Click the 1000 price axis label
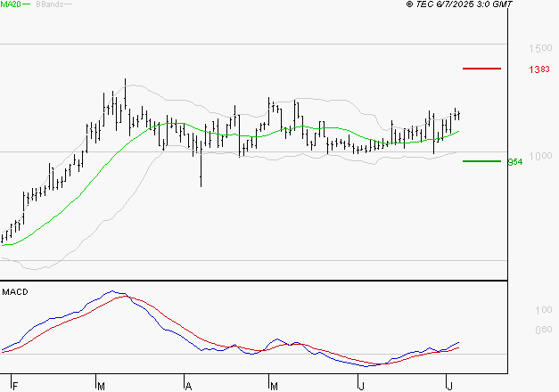Viewport: 559px width, 392px height. pyautogui.click(x=540, y=156)
